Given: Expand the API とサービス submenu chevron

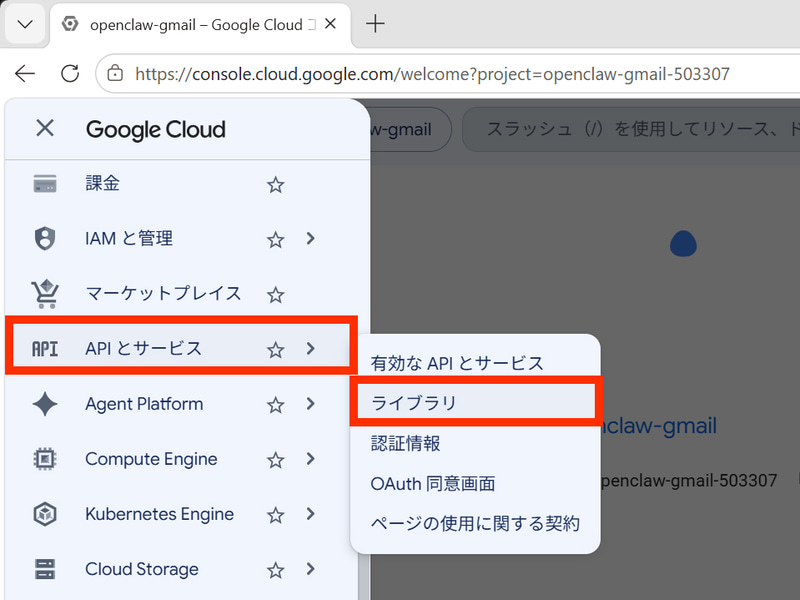Looking at the screenshot, I should pos(310,349).
